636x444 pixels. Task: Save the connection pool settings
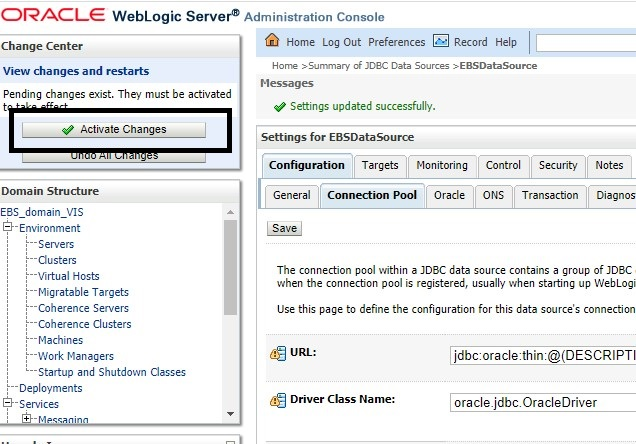tap(284, 228)
